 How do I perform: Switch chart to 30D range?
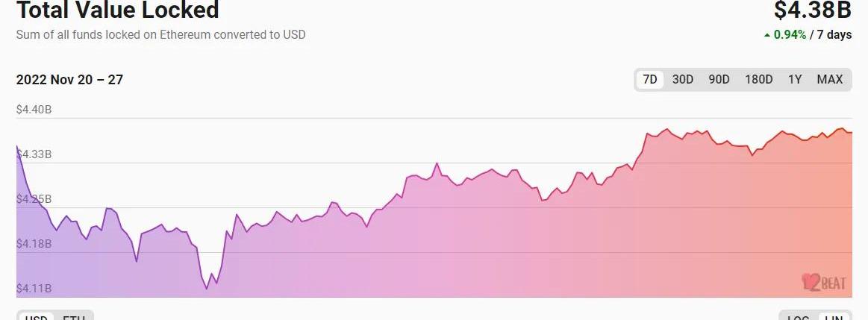tap(683, 80)
